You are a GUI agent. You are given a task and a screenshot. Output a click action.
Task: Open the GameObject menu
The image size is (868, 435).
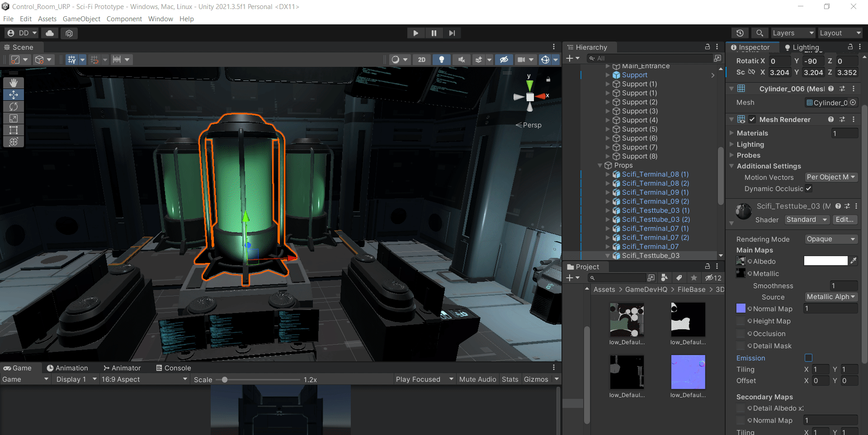tap(81, 19)
